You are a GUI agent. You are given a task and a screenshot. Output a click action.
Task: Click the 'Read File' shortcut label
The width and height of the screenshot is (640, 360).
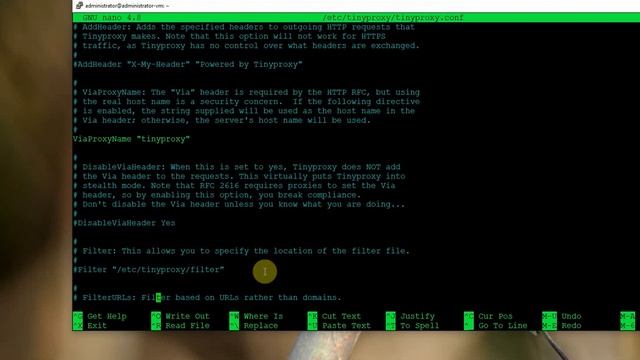point(187,326)
